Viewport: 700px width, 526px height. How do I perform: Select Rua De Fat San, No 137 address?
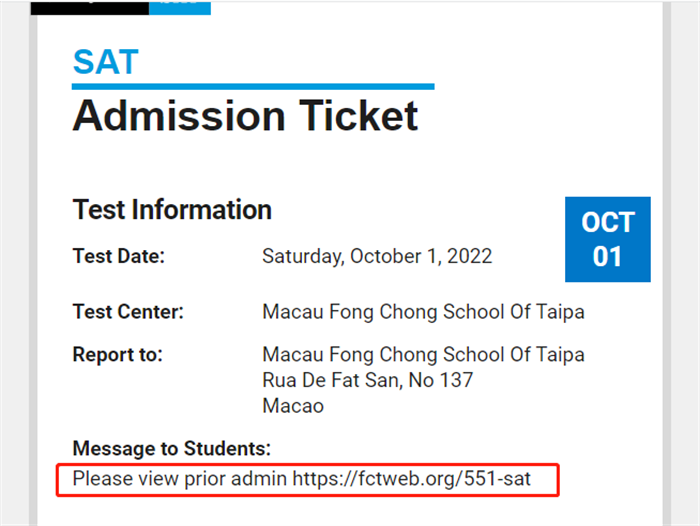tap(367, 380)
